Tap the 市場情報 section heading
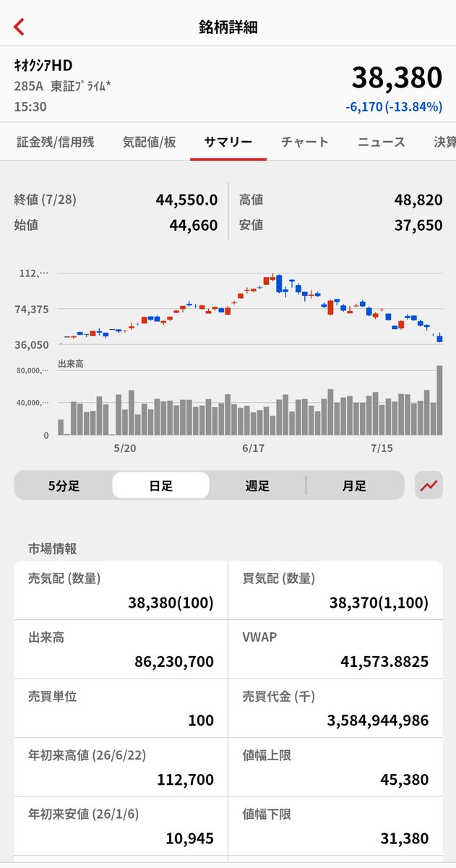 pos(52,548)
